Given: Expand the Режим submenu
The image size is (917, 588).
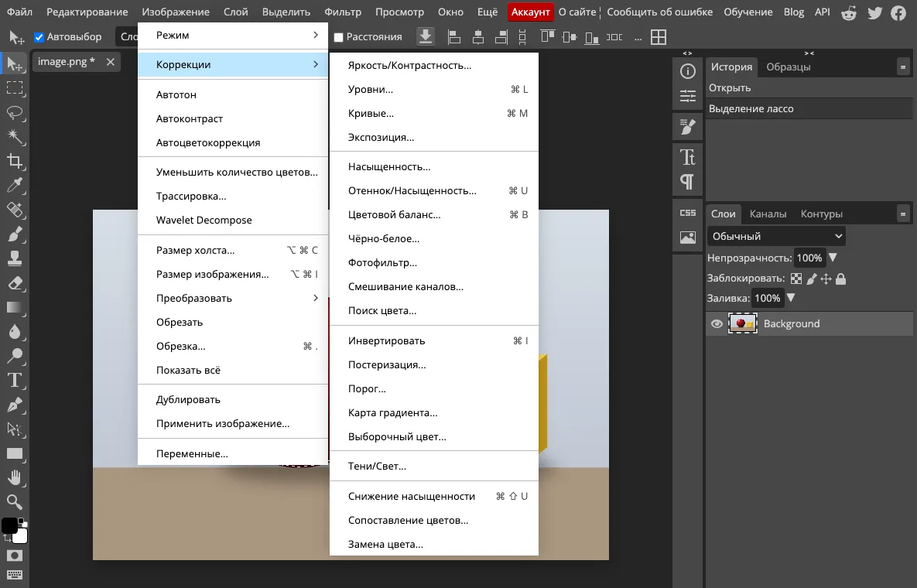Looking at the screenshot, I should pyautogui.click(x=233, y=35).
